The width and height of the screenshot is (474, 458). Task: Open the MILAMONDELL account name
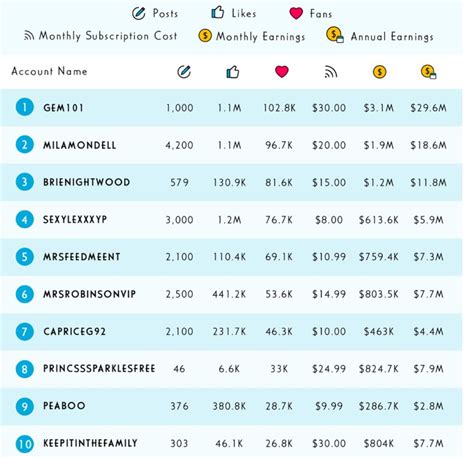click(80, 145)
